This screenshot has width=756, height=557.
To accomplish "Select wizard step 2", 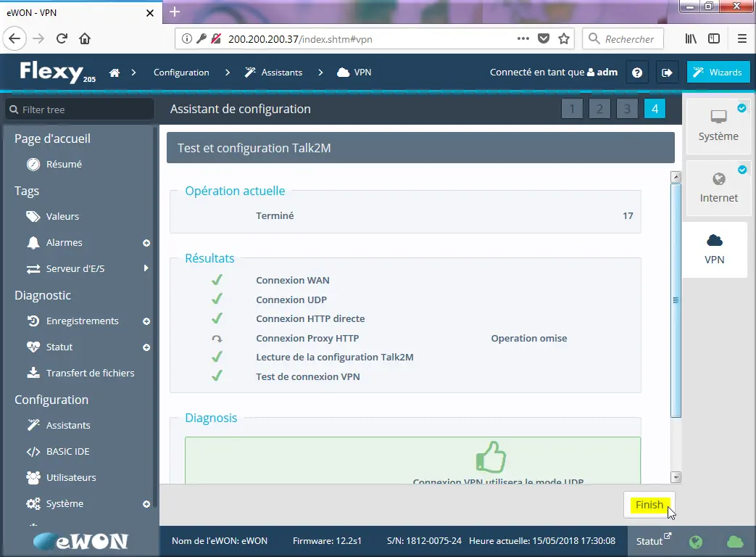I will [599, 109].
